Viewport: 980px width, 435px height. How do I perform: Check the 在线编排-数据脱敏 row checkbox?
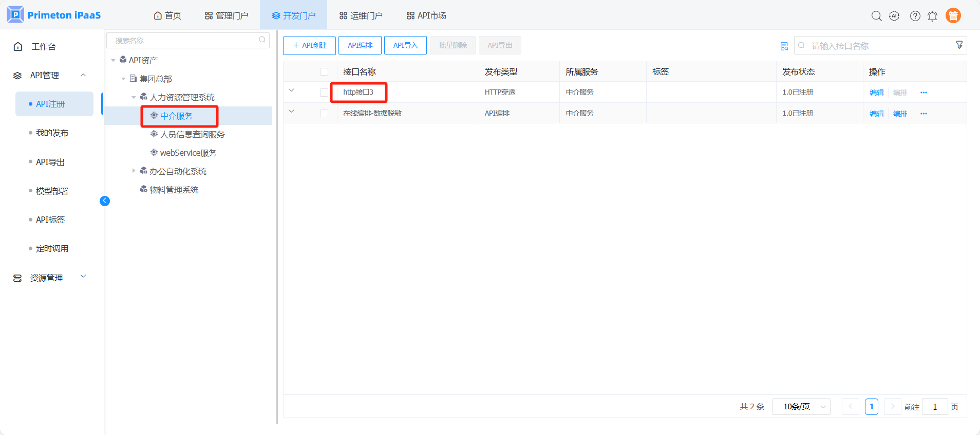coord(324,113)
